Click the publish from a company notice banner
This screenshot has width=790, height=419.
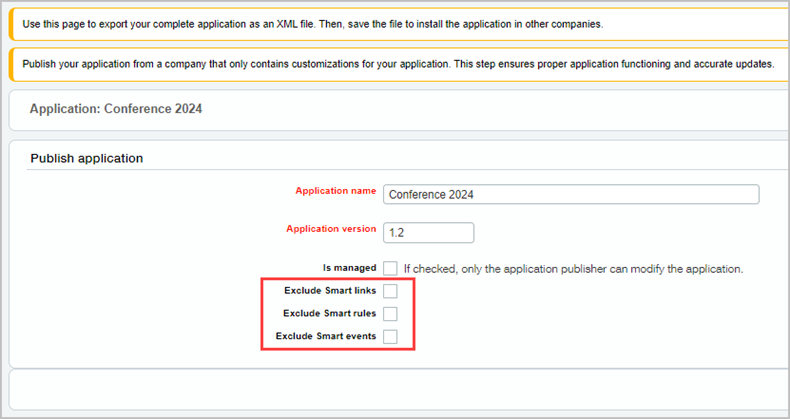pyautogui.click(x=400, y=64)
